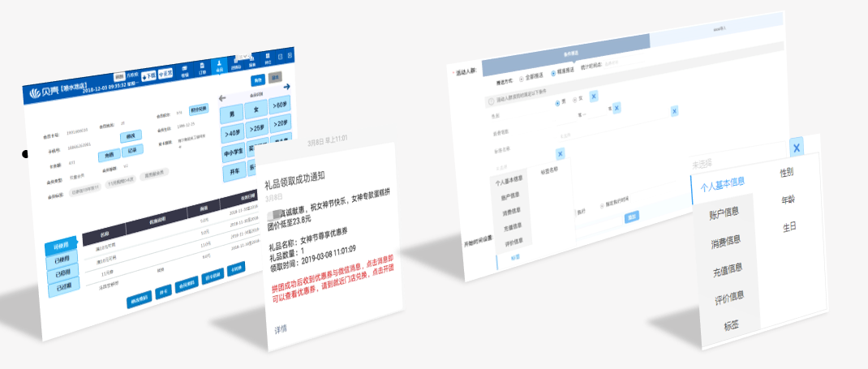Select the >60岁 age tag
This screenshot has width=868, height=369.
(x=281, y=104)
